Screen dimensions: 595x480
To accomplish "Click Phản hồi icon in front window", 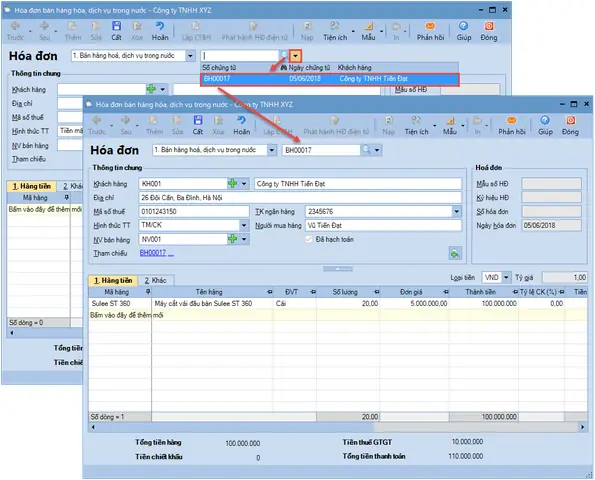I will point(512,121).
